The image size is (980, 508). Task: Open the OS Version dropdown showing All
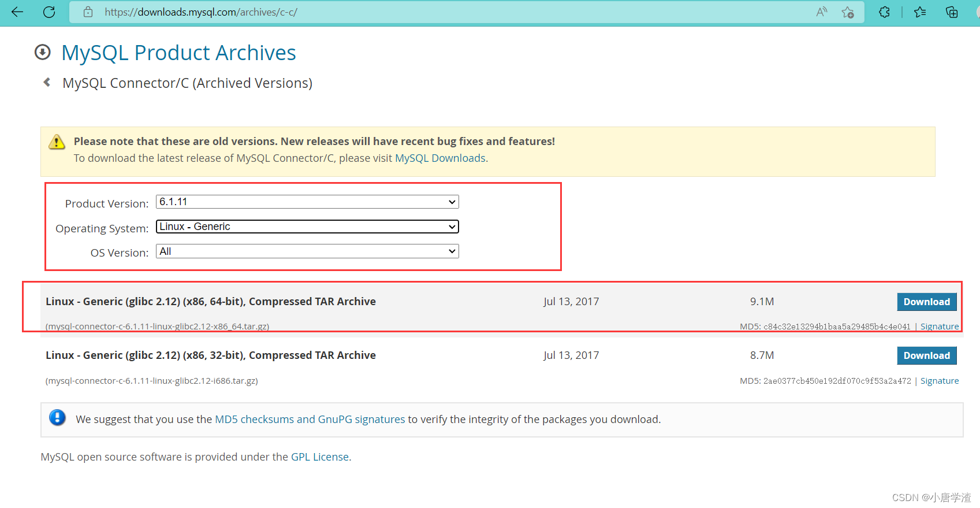[307, 251]
